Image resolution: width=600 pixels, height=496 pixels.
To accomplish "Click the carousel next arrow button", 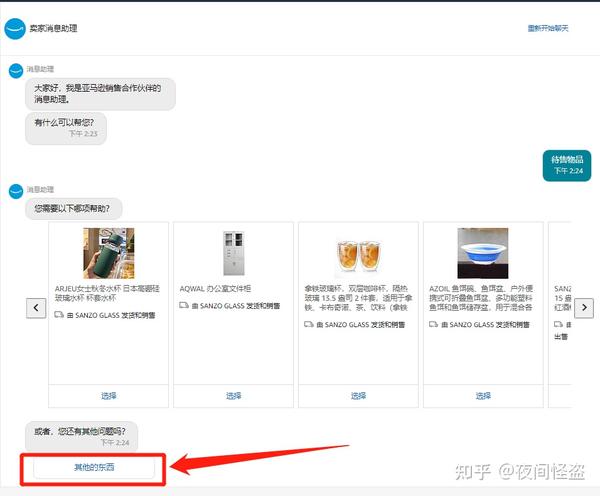I will click(584, 308).
